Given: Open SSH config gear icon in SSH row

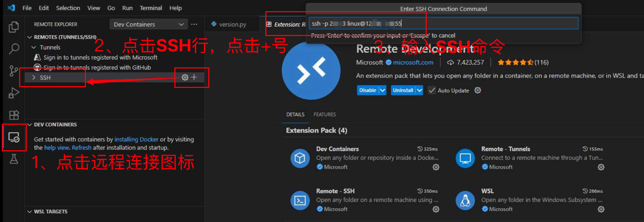Looking at the screenshot, I should [185, 77].
